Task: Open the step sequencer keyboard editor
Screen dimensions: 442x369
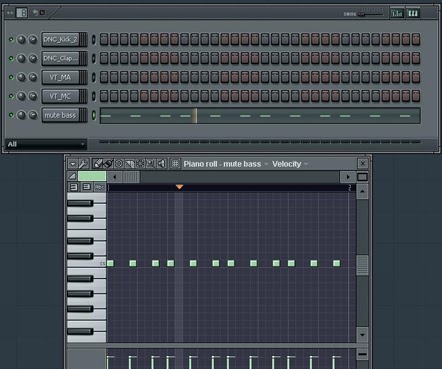Action: 413,13
